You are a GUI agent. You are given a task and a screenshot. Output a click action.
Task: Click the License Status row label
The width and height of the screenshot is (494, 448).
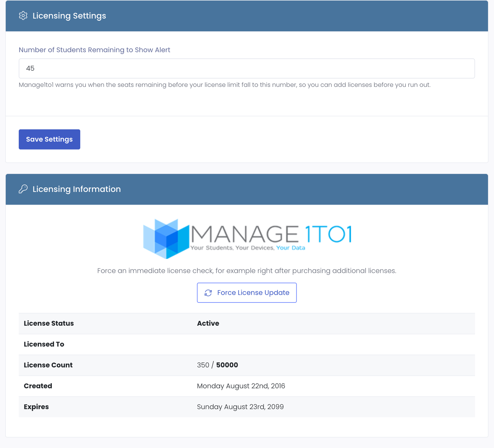(x=49, y=323)
